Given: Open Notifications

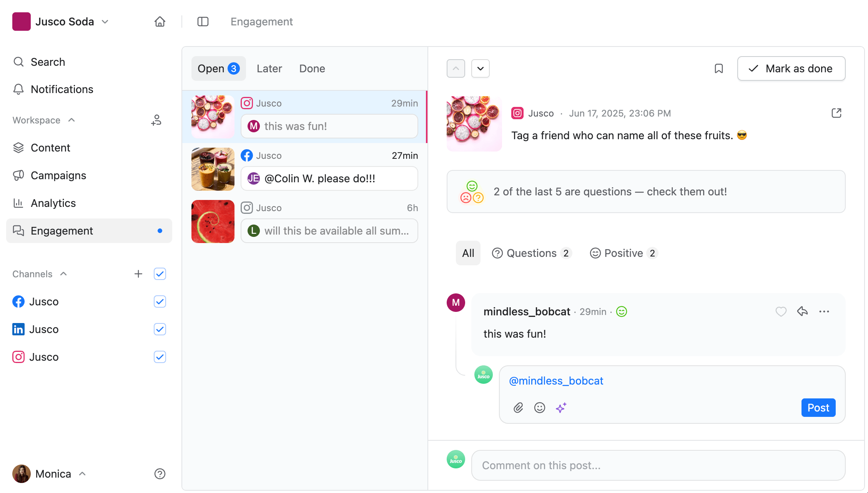Looking at the screenshot, I should click(x=62, y=89).
